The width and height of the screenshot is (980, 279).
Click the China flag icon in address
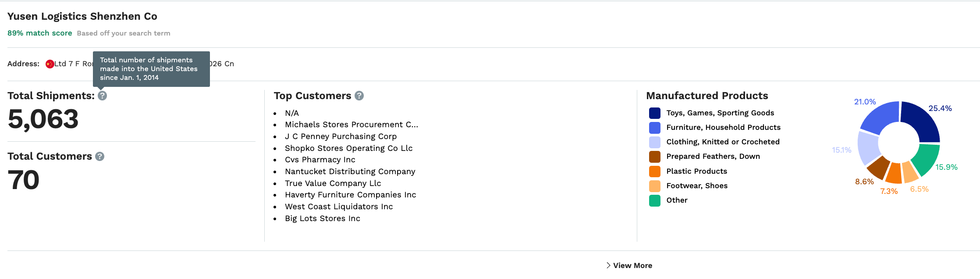[x=50, y=64]
